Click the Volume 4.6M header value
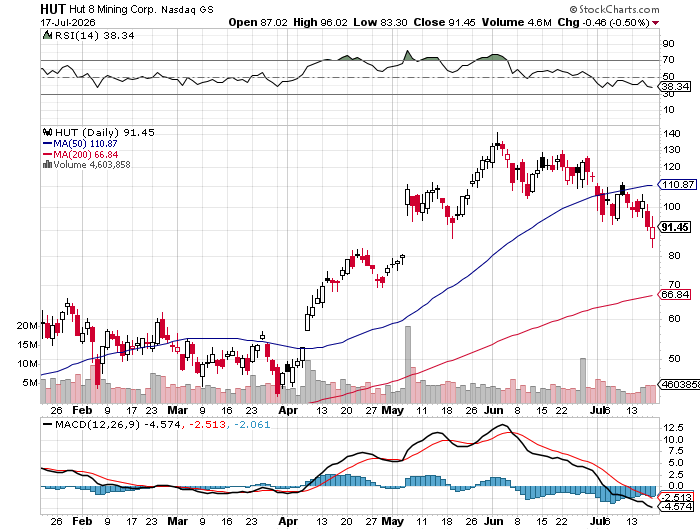Screen dimensions: 700x530 pos(517,22)
